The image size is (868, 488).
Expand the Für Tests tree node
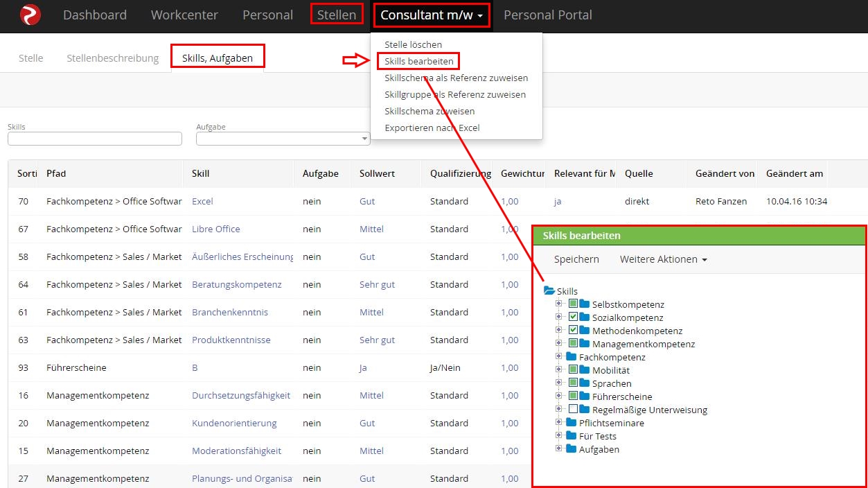click(x=559, y=436)
